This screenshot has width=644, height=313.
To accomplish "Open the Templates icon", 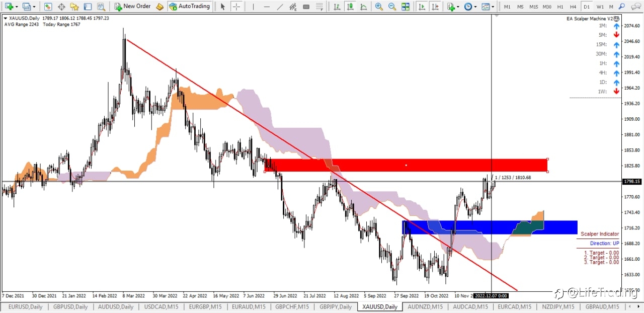I will 486,7.
